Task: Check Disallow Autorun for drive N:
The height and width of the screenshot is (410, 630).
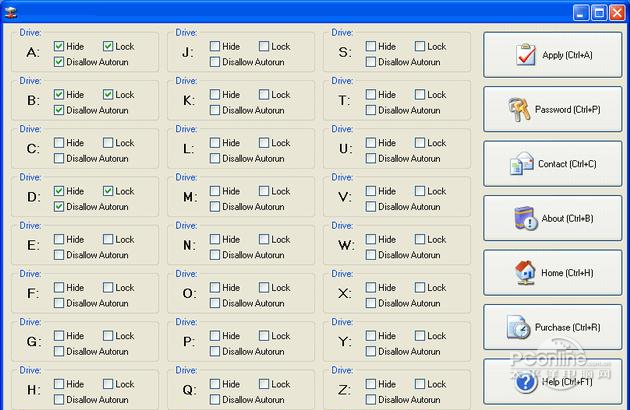Action: (x=215, y=255)
